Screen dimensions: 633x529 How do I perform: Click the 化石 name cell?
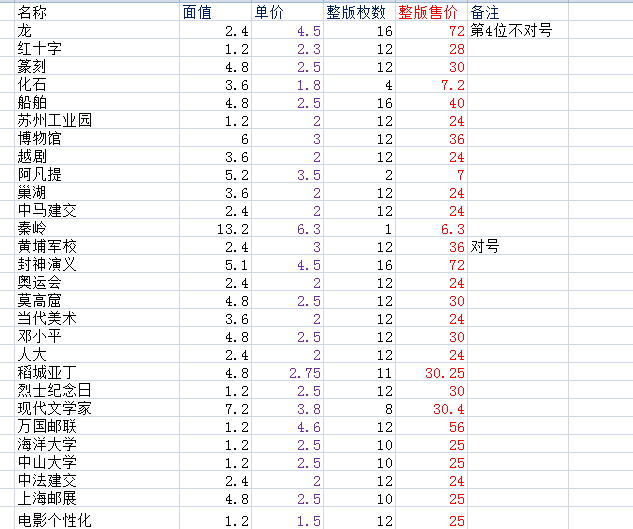(97, 84)
